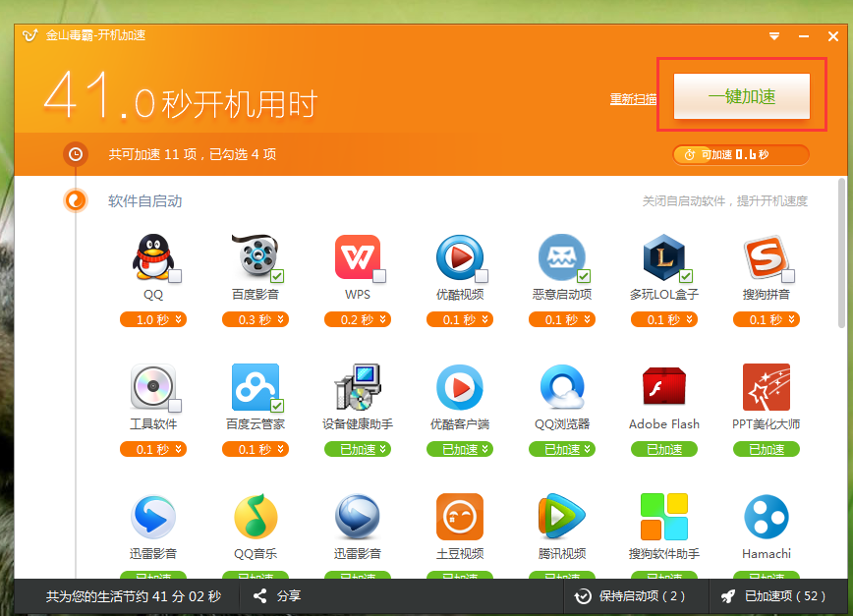
Task: Open the 已加速 dropdown under 设备健康助手
Action: pos(383,449)
